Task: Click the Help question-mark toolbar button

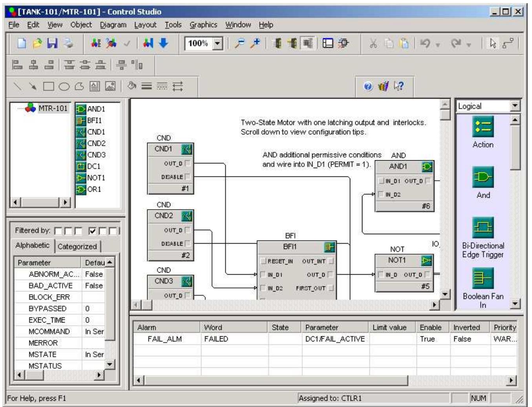Action: pos(367,85)
